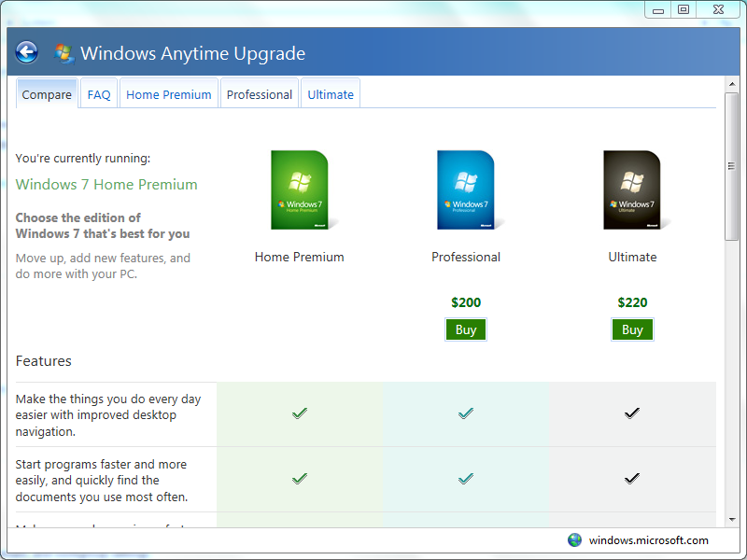Buy the Professional edition for $200
This screenshot has width=747, height=560.
click(x=466, y=329)
